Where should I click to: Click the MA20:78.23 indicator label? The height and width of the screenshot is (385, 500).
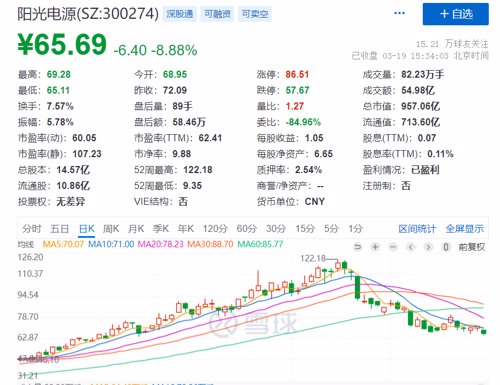coord(161,244)
